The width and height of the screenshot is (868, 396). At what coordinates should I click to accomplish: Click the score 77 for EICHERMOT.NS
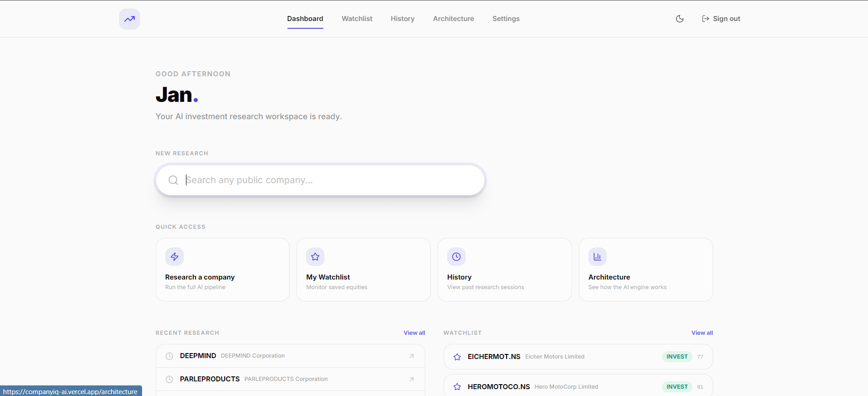[x=700, y=357]
